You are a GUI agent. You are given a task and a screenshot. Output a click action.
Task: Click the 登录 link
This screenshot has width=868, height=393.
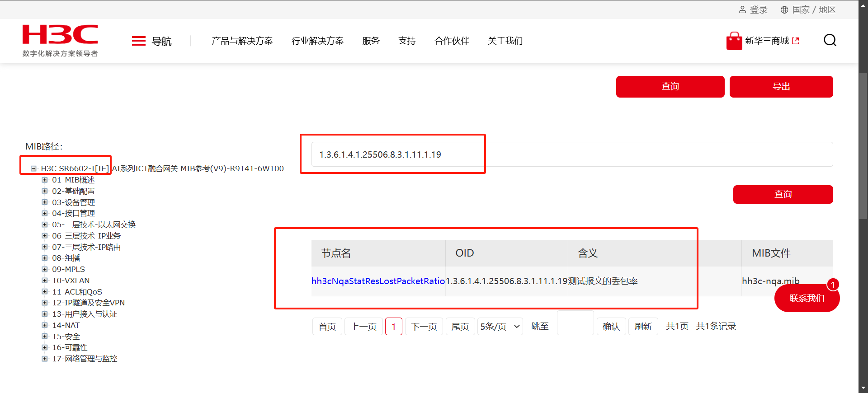(759, 10)
